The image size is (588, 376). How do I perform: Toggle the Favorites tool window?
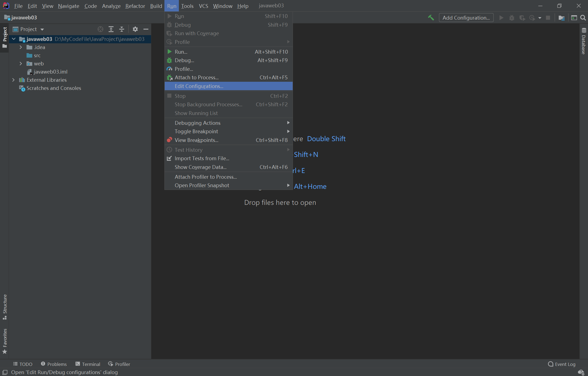tap(5, 341)
